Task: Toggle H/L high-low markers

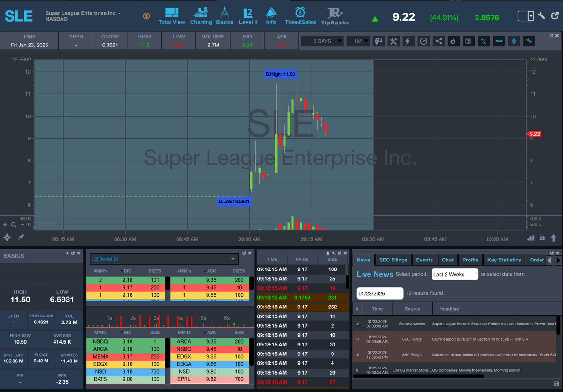Action: [484, 41]
